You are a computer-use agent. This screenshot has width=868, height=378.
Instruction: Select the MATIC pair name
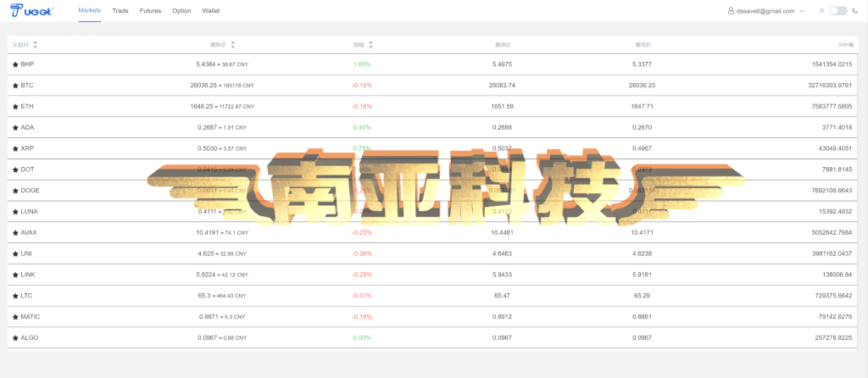pos(31,317)
